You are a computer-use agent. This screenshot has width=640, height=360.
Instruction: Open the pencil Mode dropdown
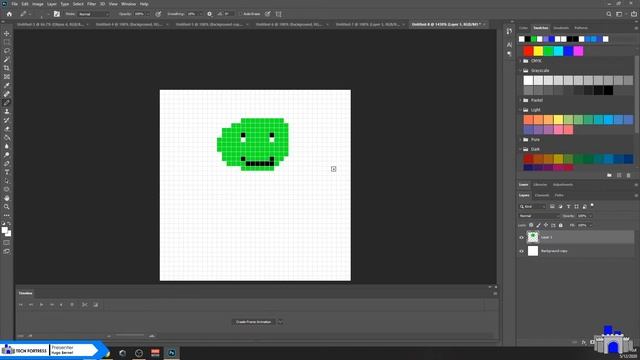94,14
